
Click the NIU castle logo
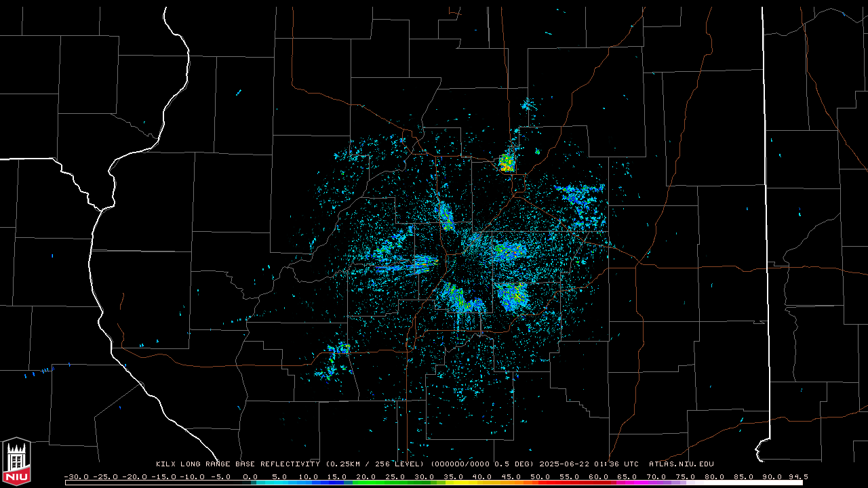point(16,462)
